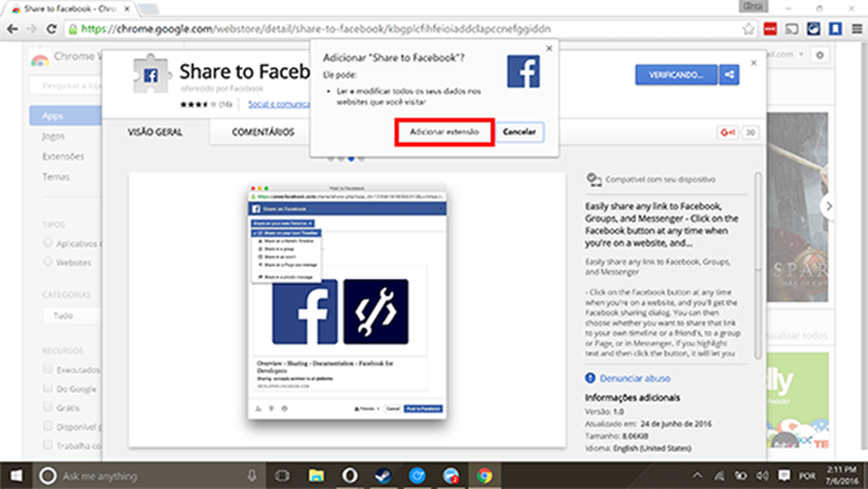Switch to the Comentários tab
Screen dimensions: 868x489
pos(263,132)
